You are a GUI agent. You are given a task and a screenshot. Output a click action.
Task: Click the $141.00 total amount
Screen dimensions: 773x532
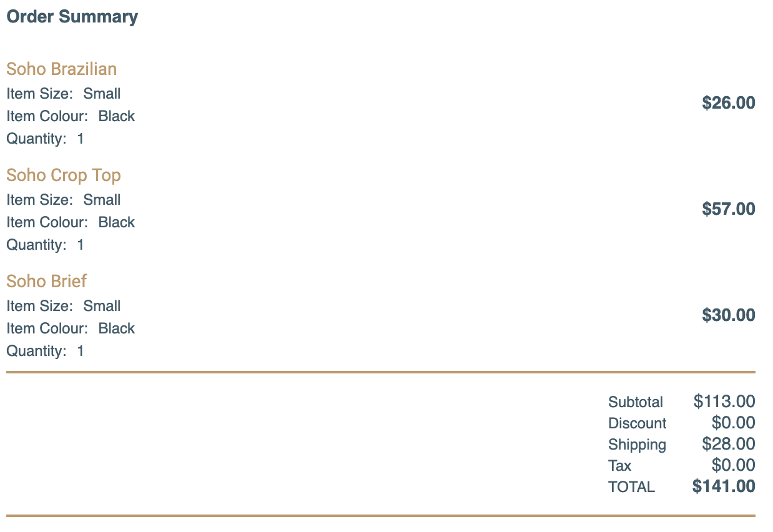point(724,486)
